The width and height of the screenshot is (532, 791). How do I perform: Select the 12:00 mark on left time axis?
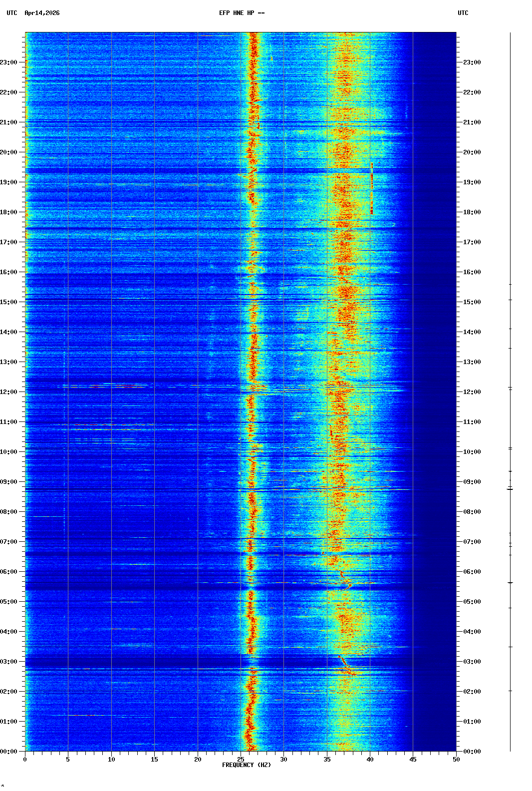(x=9, y=392)
